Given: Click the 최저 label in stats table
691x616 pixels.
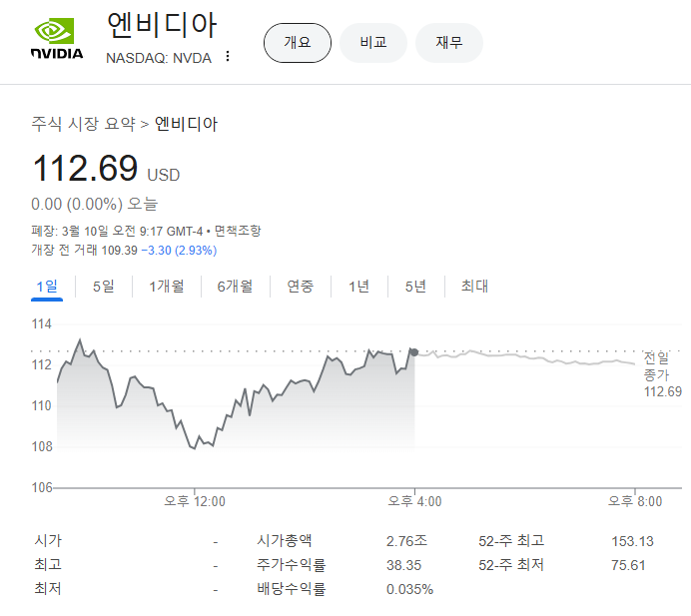Looking at the screenshot, I should (48, 589).
